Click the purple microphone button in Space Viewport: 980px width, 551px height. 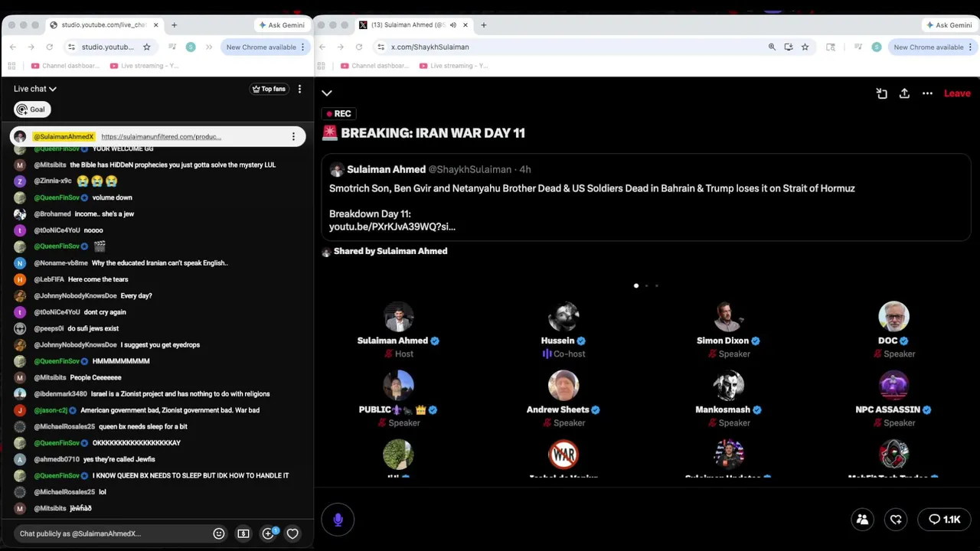tap(338, 520)
